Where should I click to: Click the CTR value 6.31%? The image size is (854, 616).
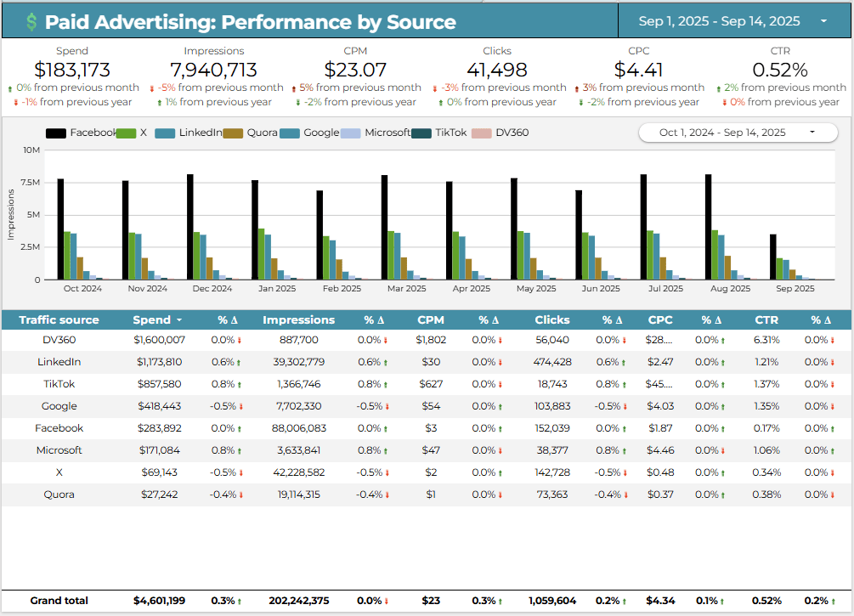pyautogui.click(x=766, y=340)
